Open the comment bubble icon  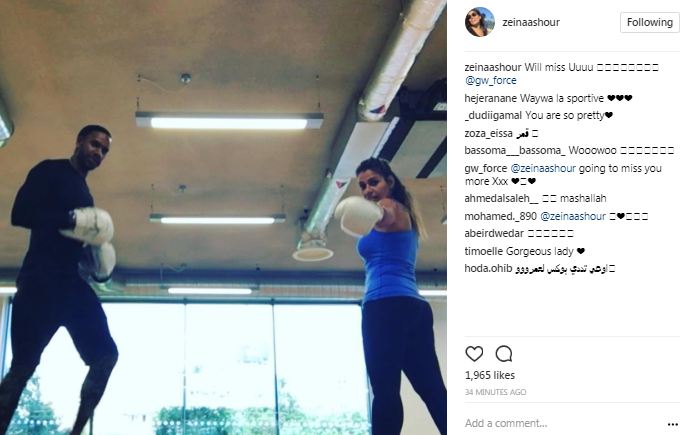[504, 353]
